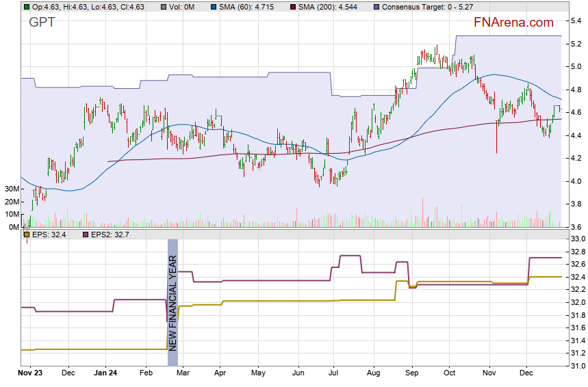The image size is (588, 387).
Task: Click the 33.0 EPS axis label
Action: point(578,239)
